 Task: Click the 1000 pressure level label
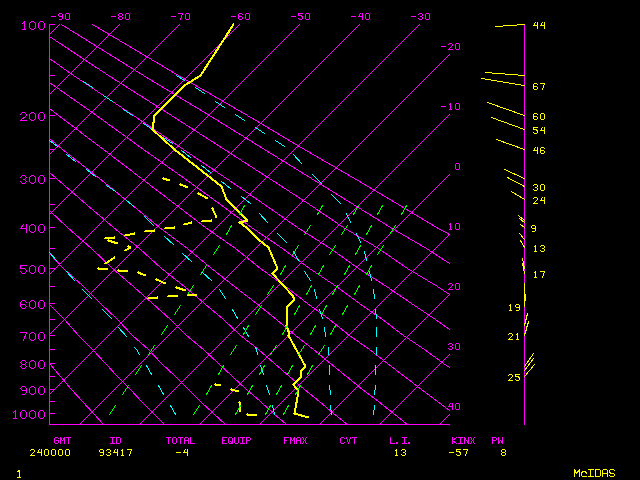click(x=30, y=414)
